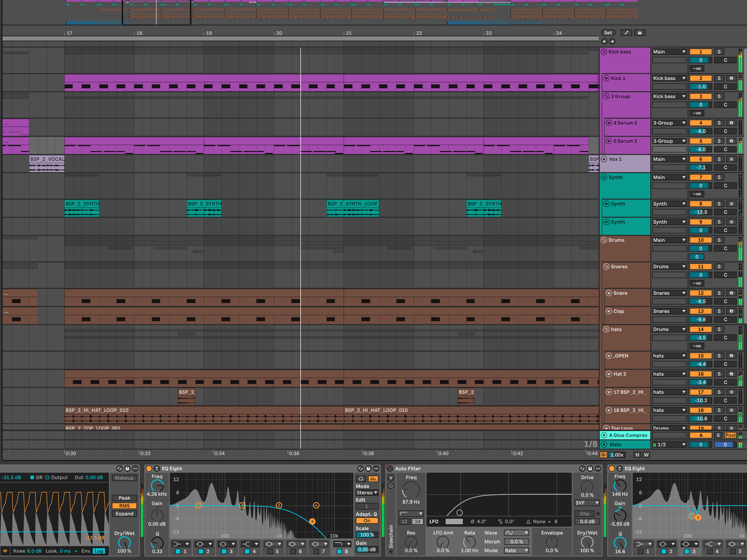747x560 pixels.
Task: Click show/hide icon on second EQ Eight
Action: point(620,469)
